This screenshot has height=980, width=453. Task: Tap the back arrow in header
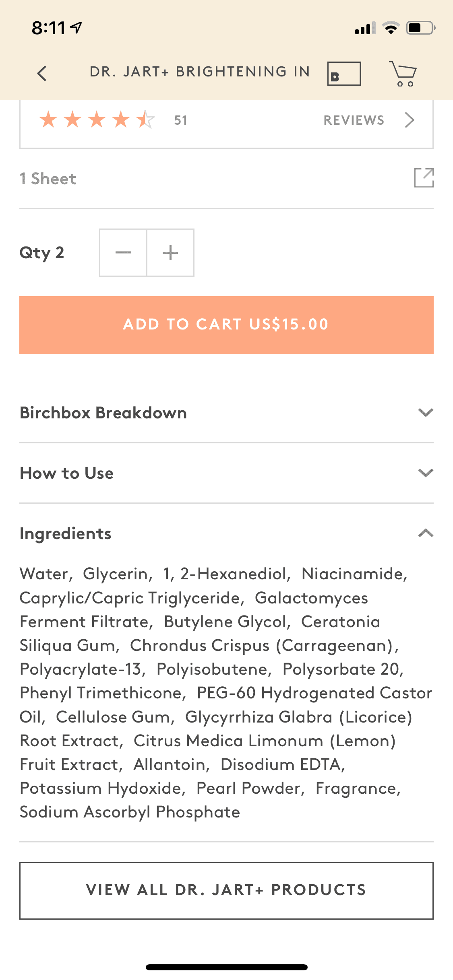[x=42, y=73]
